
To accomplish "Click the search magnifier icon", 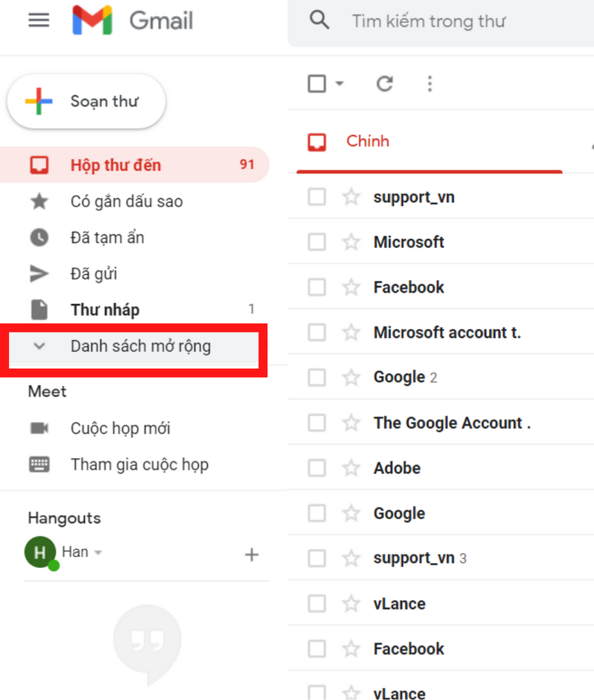I will click(x=320, y=20).
